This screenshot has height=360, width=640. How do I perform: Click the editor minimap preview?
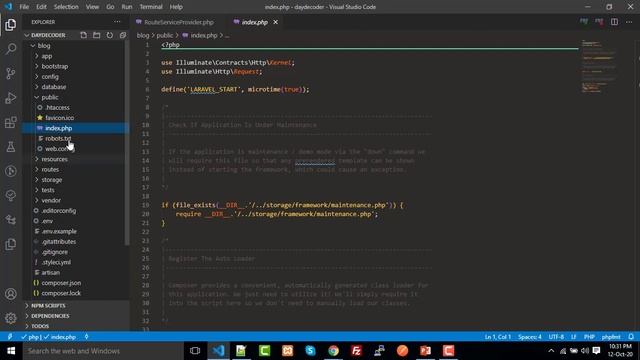[x=598, y=66]
